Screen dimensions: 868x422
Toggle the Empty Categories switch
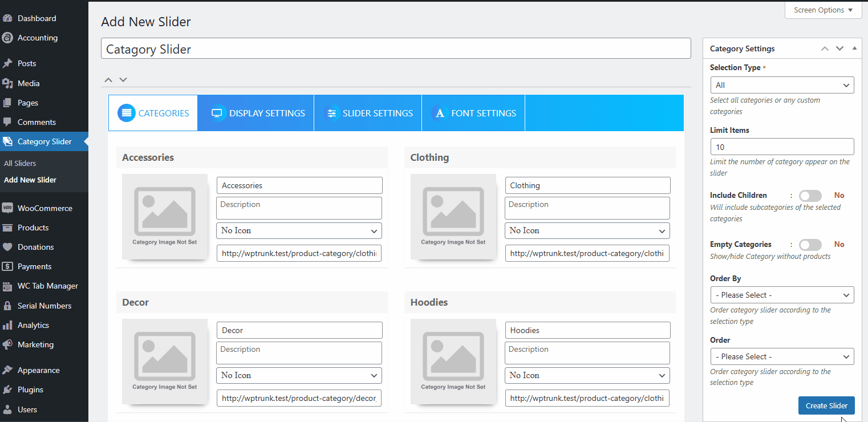810,245
